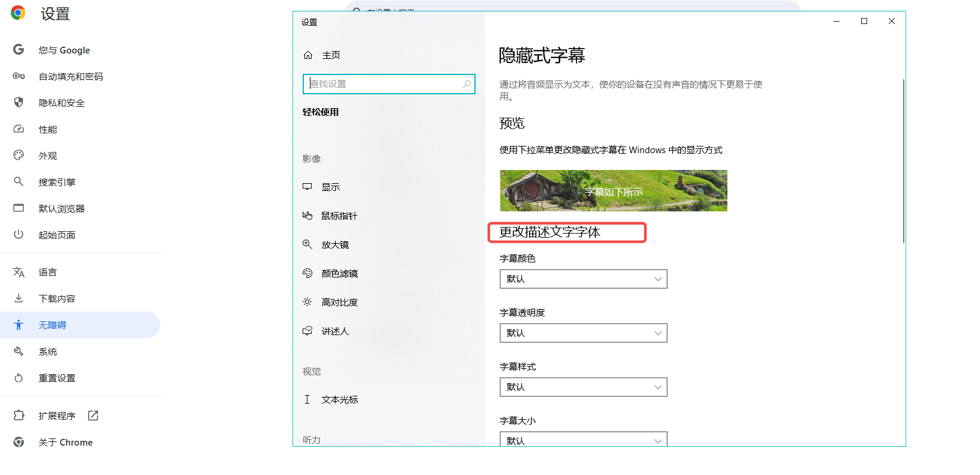Open the 字幕透明度 dropdown
Viewport: 980px width, 475px height.
point(584,333)
